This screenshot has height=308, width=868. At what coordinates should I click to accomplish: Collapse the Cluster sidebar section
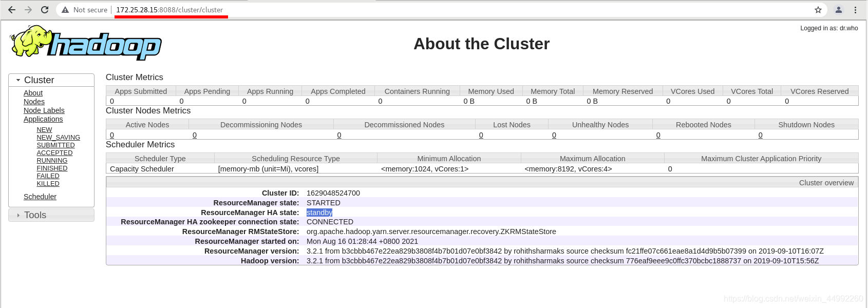point(51,80)
